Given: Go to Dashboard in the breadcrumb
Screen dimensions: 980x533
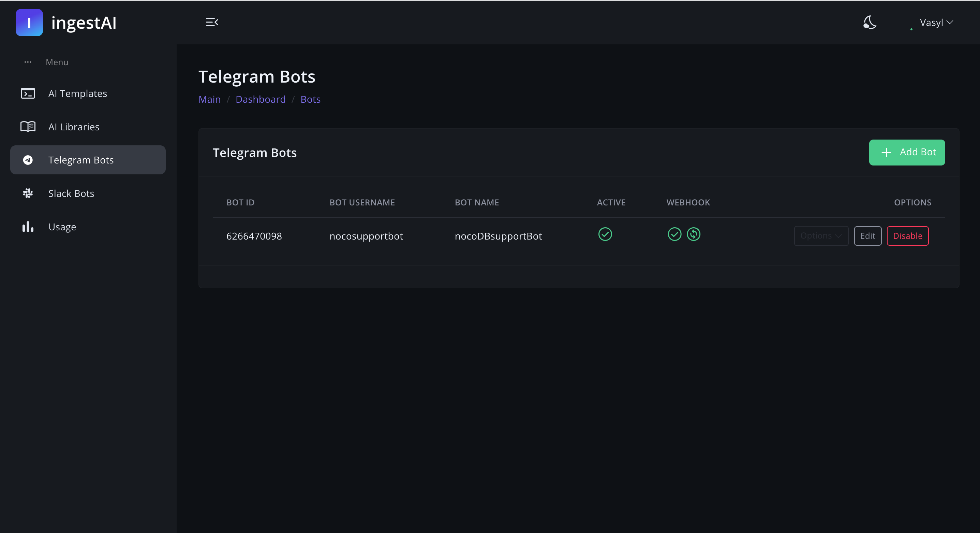Looking at the screenshot, I should tap(261, 99).
